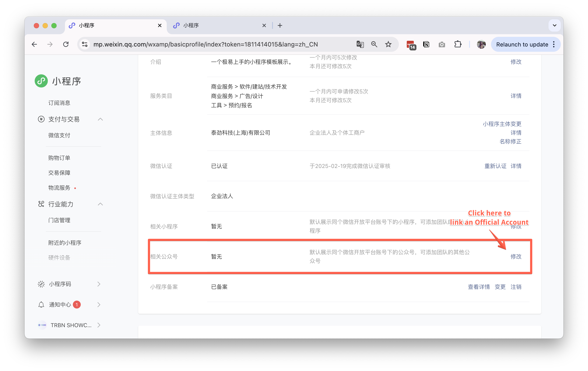This screenshot has width=588, height=371.
Task: Click the zoom magnifier icon in address bar
Action: coord(374,45)
